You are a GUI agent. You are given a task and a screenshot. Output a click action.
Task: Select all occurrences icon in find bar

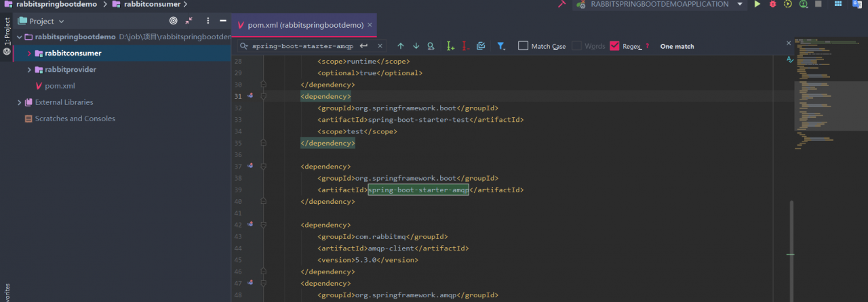(x=481, y=46)
